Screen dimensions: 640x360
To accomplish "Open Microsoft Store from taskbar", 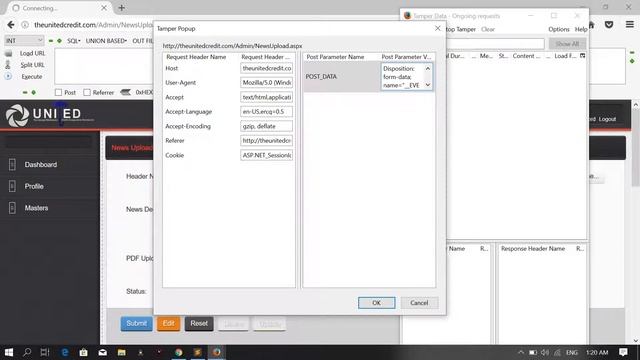I will [83, 352].
